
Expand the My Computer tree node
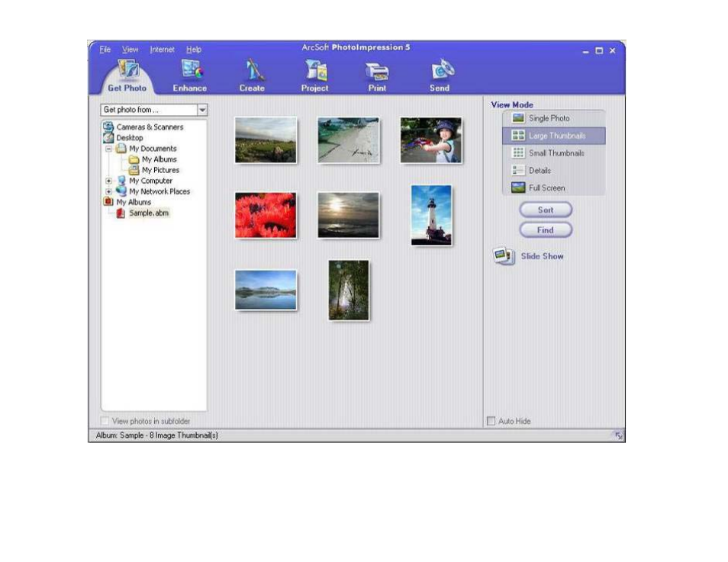(x=108, y=181)
